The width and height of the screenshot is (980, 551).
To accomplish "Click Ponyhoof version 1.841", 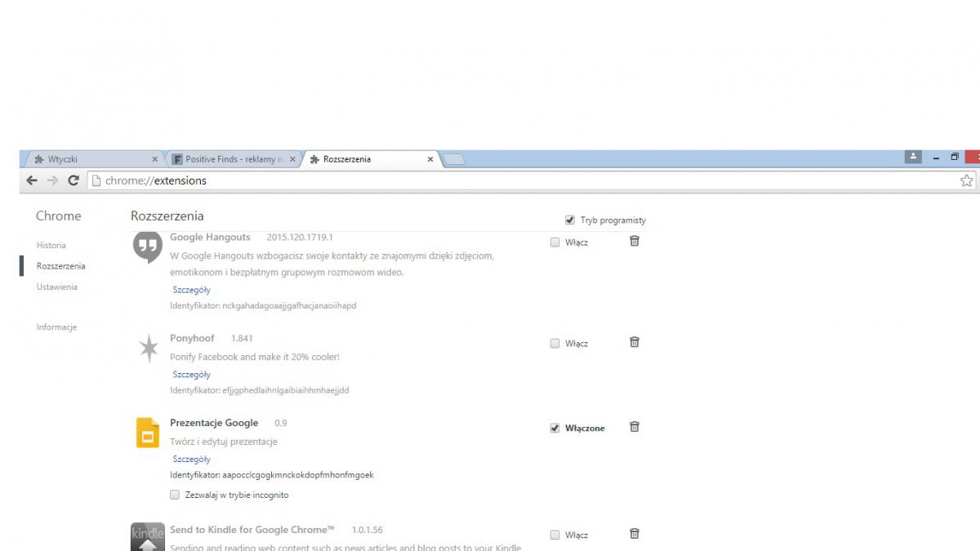I will [x=242, y=339].
